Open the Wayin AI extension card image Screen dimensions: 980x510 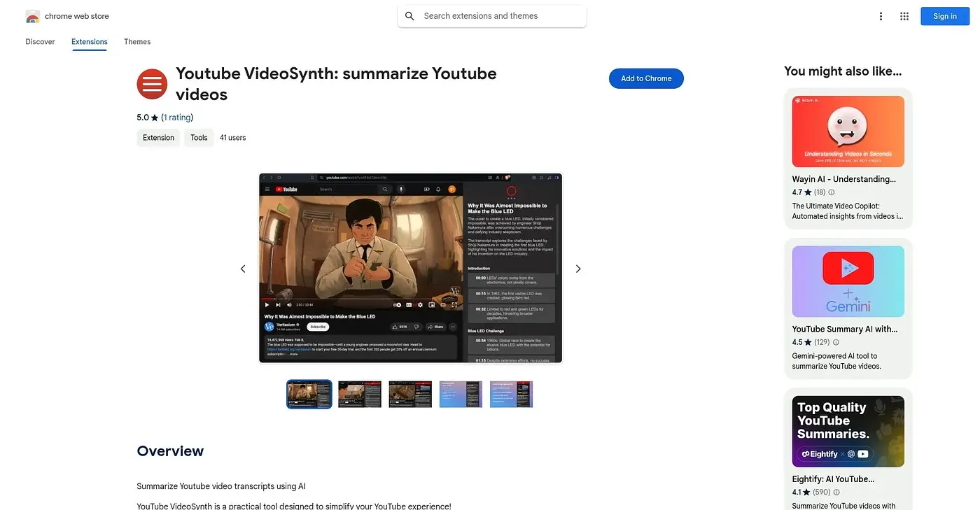point(848,132)
